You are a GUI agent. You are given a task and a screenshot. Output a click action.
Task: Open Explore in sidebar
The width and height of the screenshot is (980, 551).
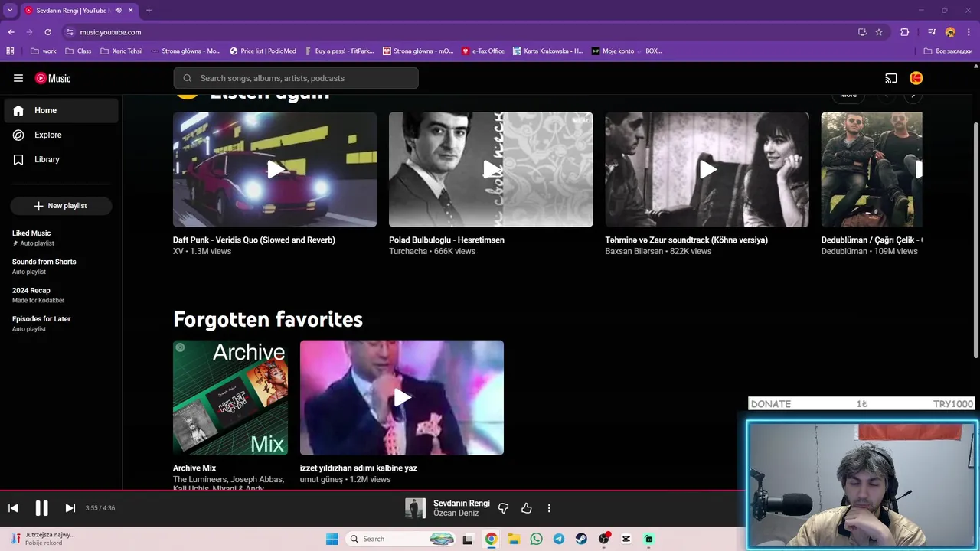click(x=61, y=135)
